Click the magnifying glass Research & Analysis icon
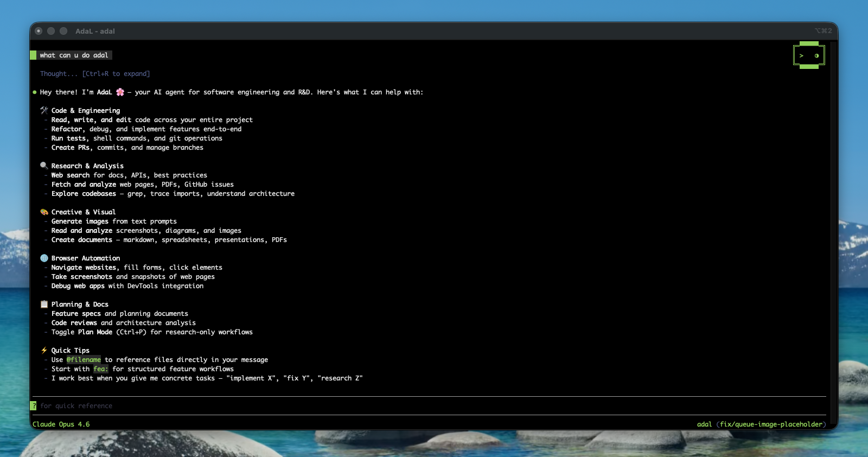Screen dimensions: 868x457 tap(44, 166)
